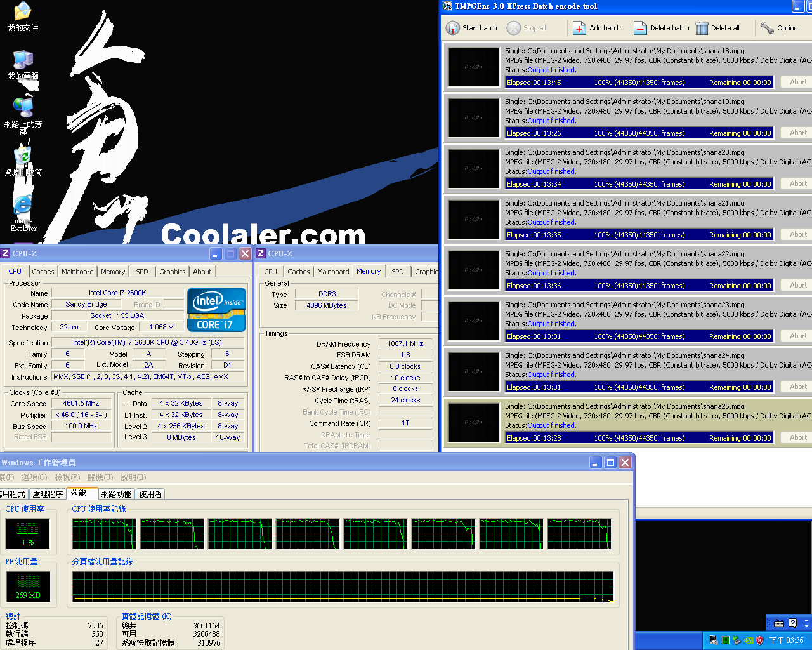Click Delete all in TMPGEnc toolbar
The height and width of the screenshot is (650, 812).
(x=717, y=28)
